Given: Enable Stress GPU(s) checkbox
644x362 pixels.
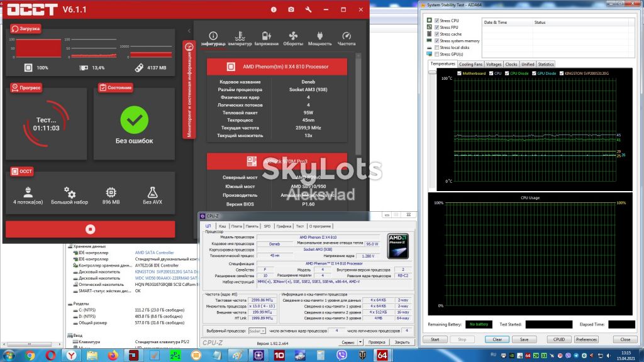Looking at the screenshot, I should coord(437,54).
